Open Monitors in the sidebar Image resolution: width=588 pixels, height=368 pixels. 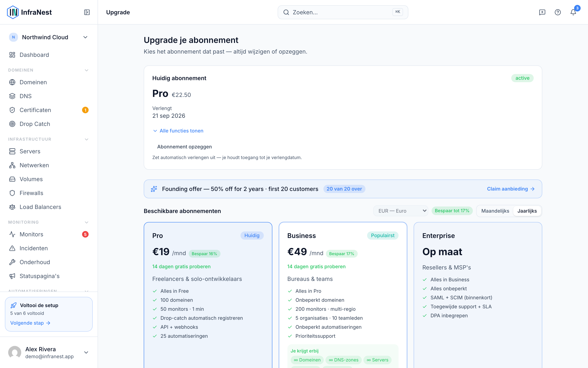pyautogui.click(x=49, y=234)
